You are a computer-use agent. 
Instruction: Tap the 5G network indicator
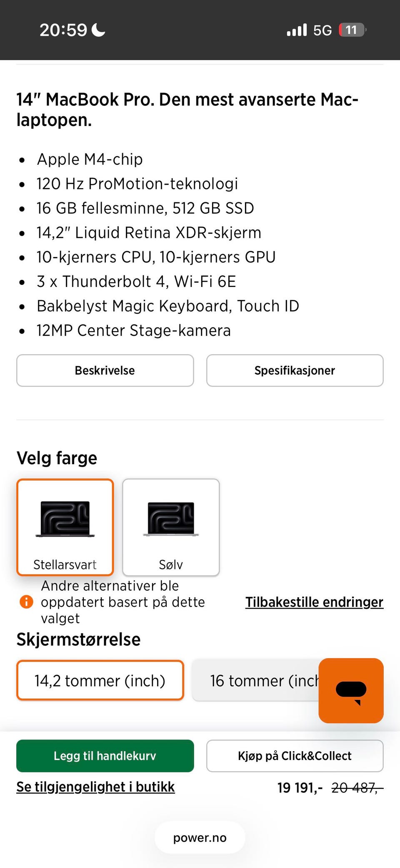pos(322,30)
